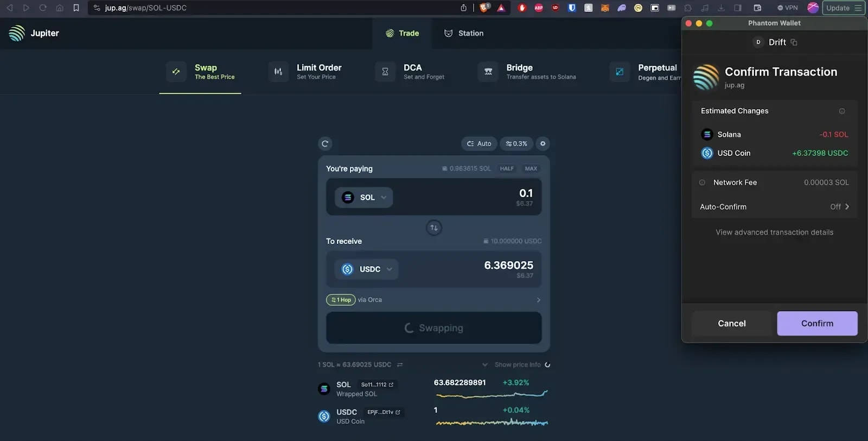Click the browser forward arrow
868x441 pixels.
coord(26,8)
